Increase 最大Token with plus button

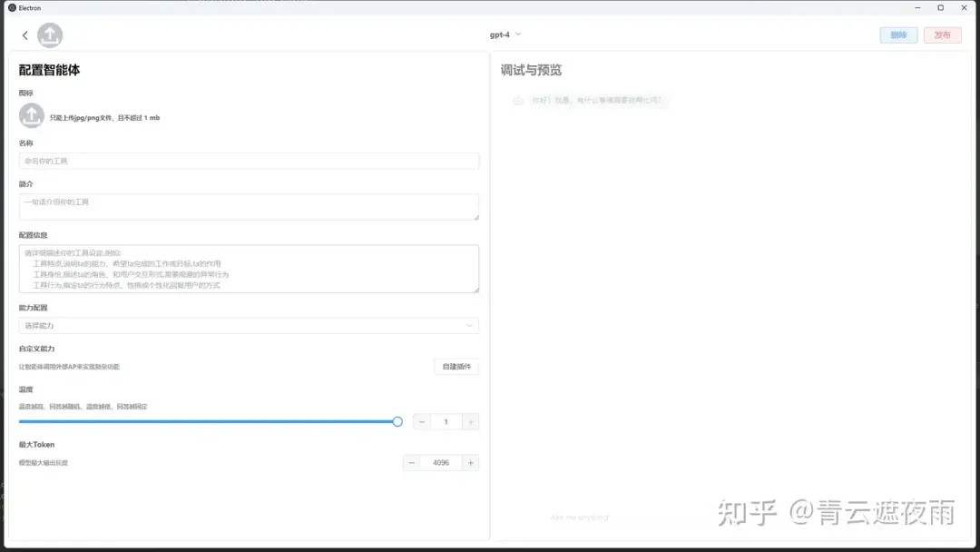click(470, 463)
